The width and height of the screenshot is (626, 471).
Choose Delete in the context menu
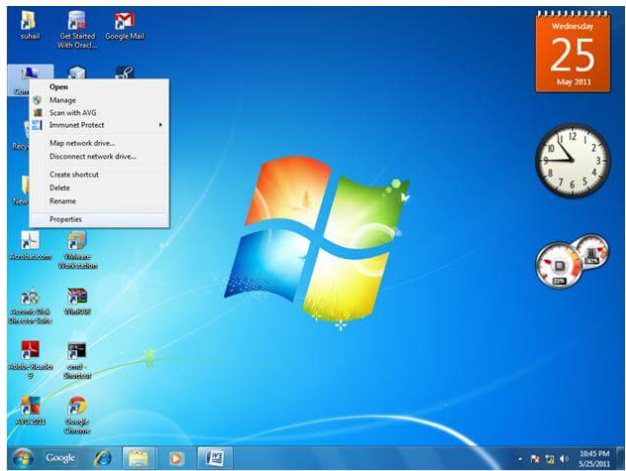coord(99,188)
